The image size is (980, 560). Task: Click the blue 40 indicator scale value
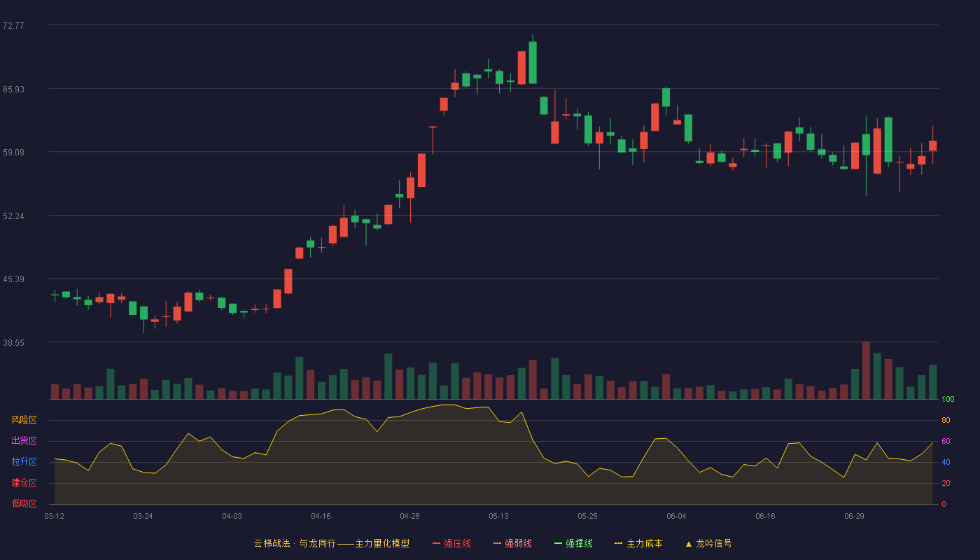click(946, 462)
